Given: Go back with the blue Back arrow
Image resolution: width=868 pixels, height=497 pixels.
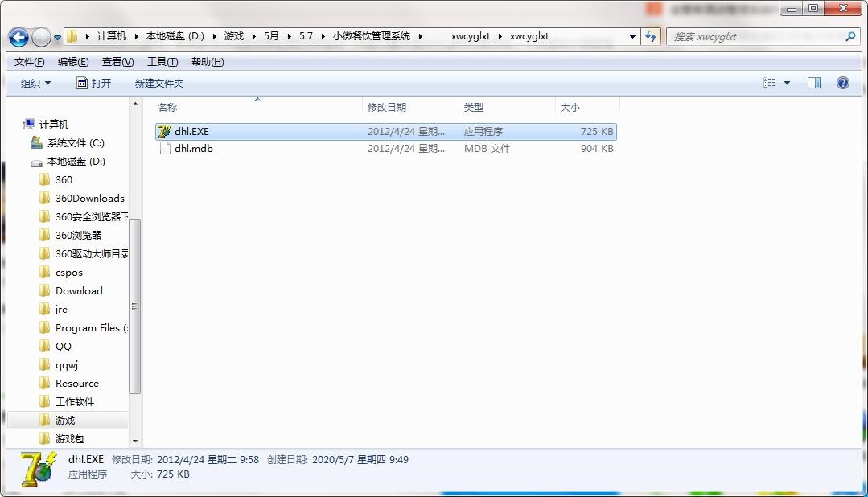Looking at the screenshot, I should [19, 37].
